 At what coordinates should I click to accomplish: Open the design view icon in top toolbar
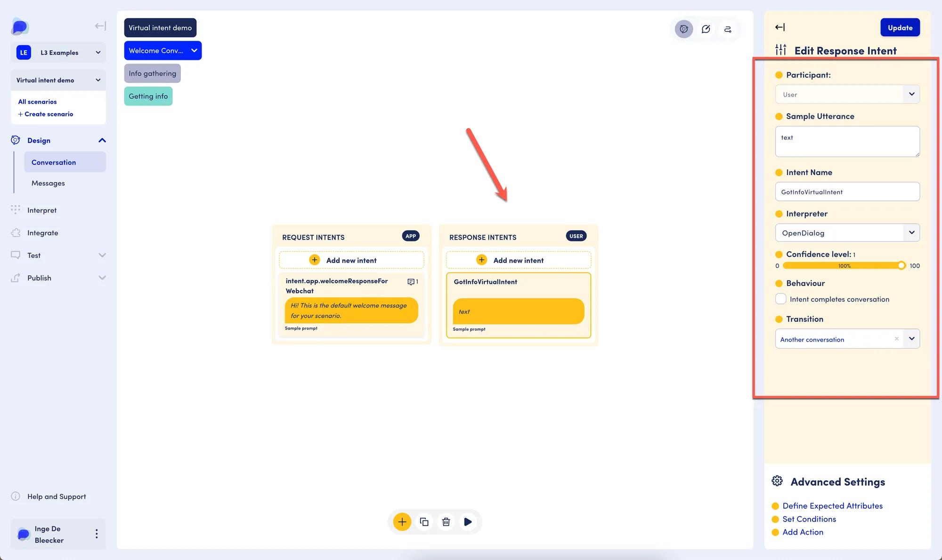[684, 29]
